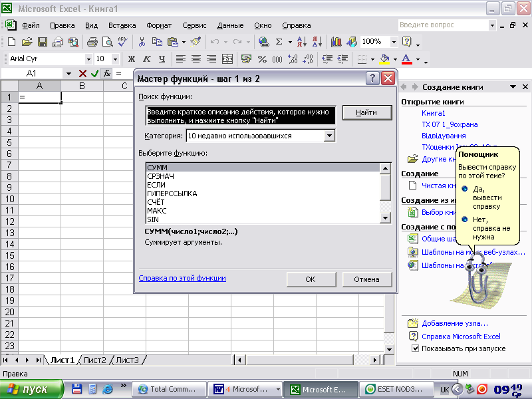This screenshot has width=532, height=399.
Task: Open borders dropdown arrow
Action: (372, 59)
